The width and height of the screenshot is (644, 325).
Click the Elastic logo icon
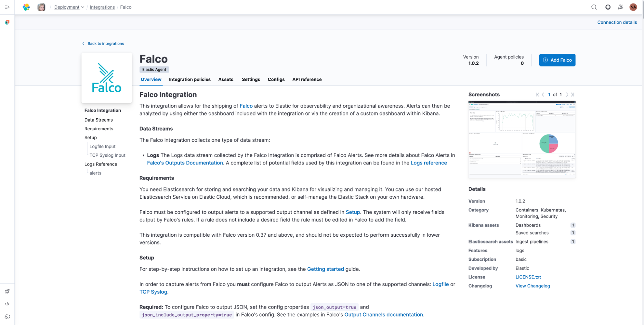[26, 7]
